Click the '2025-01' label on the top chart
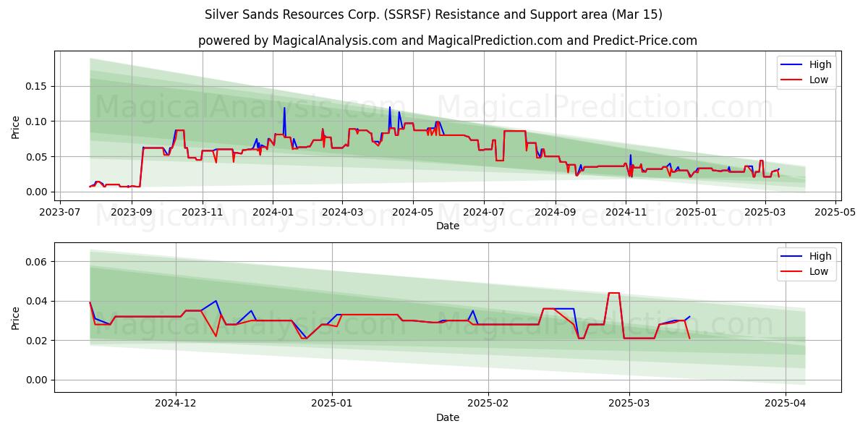This screenshot has height=434, width=868. point(697,213)
